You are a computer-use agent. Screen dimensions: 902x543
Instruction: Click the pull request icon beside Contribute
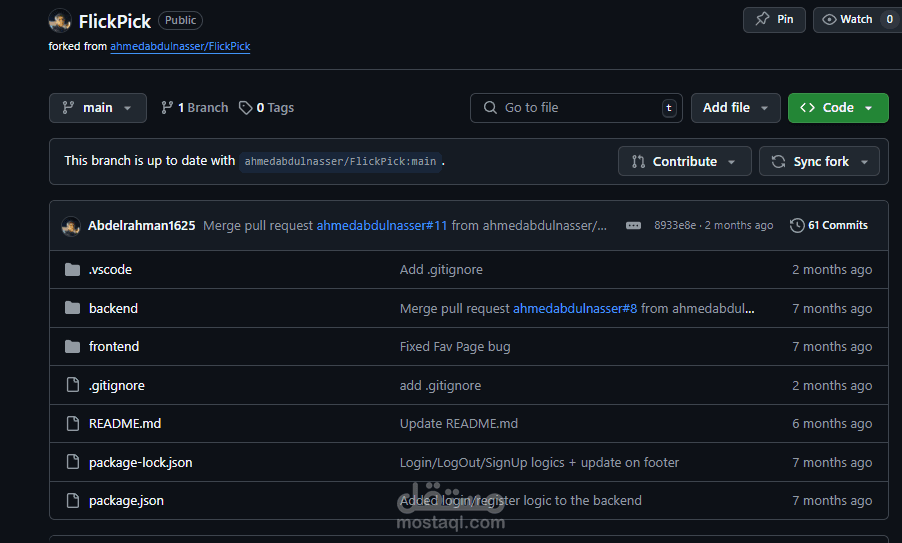[x=638, y=162]
